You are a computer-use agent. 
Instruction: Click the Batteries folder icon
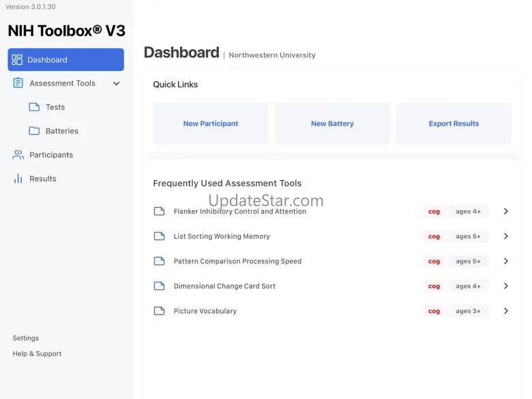coord(34,131)
